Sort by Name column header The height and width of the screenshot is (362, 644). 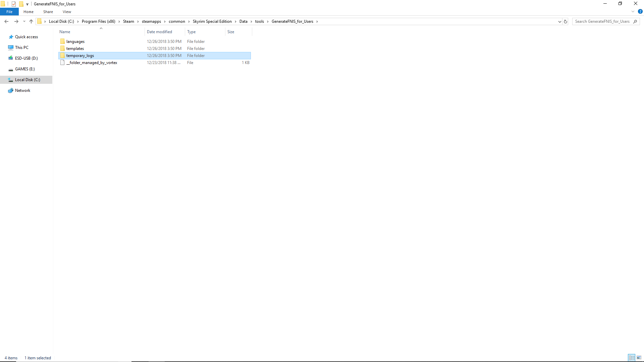pyautogui.click(x=101, y=32)
